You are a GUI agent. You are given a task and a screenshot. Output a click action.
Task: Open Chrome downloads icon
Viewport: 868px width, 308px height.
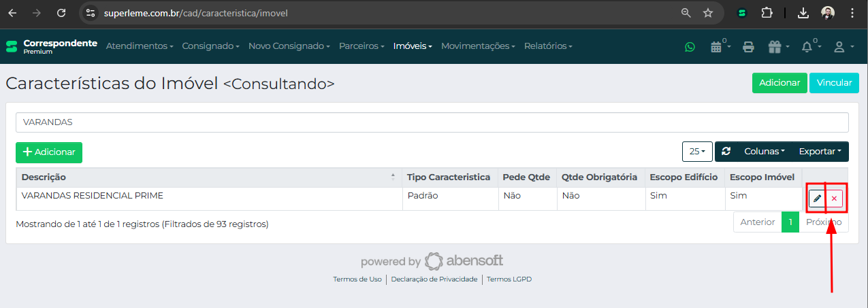[803, 13]
